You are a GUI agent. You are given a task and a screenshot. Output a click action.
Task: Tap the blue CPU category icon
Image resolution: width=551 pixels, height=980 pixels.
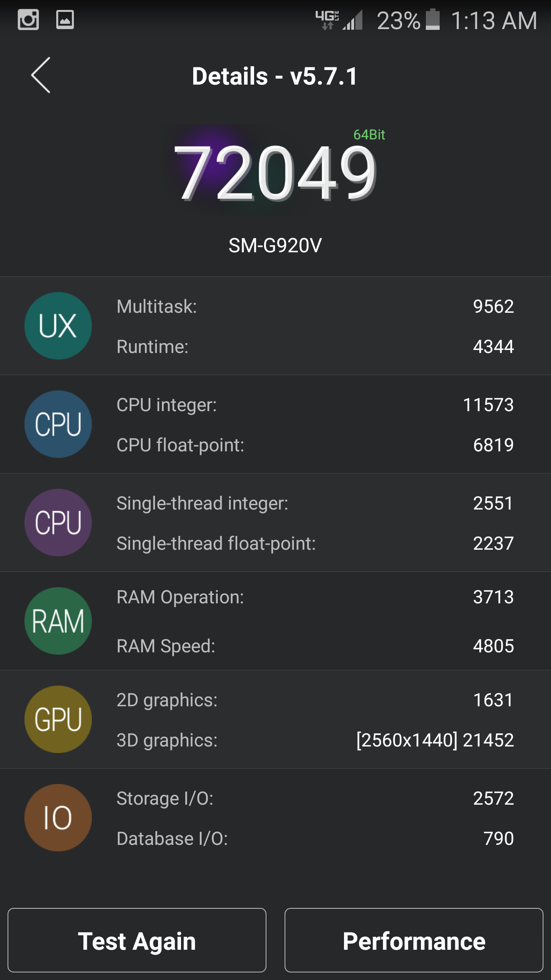[x=58, y=424]
